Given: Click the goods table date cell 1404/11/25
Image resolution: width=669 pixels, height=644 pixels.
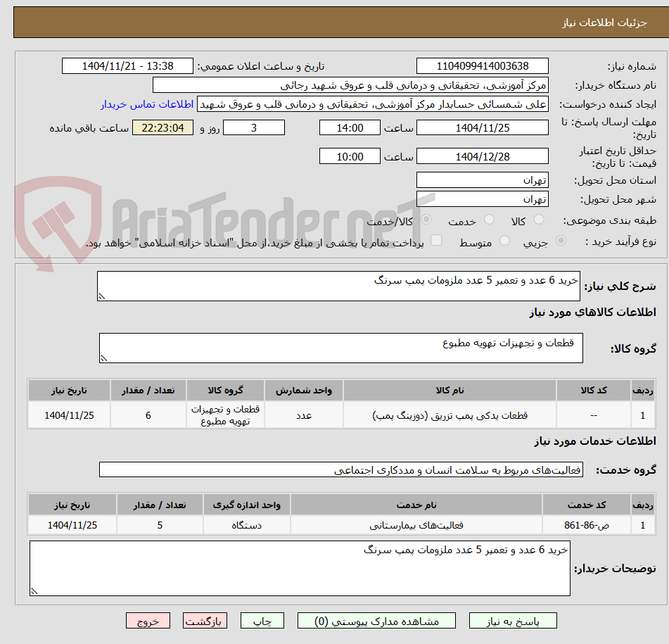Looking at the screenshot, I should pyautogui.click(x=69, y=415).
